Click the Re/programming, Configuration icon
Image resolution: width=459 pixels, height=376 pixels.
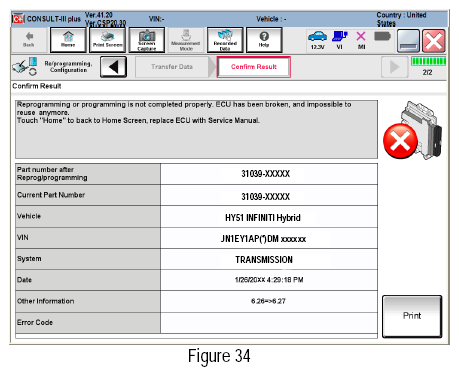pyautogui.click(x=24, y=66)
